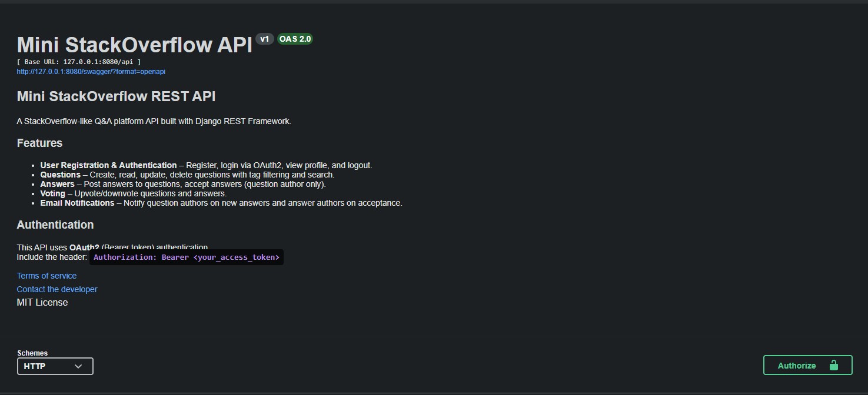Open the Authorize dialog button
This screenshot has height=395, width=868.
(807, 365)
